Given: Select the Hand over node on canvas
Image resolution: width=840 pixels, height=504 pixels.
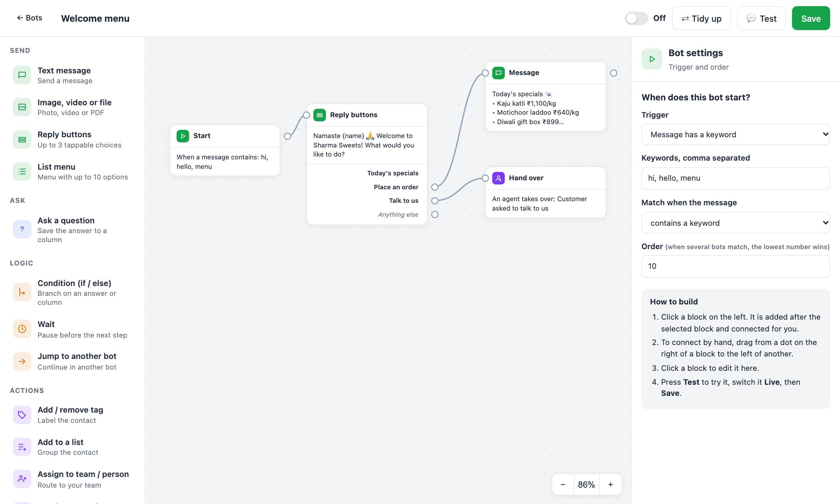Looking at the screenshot, I should click(x=546, y=192).
